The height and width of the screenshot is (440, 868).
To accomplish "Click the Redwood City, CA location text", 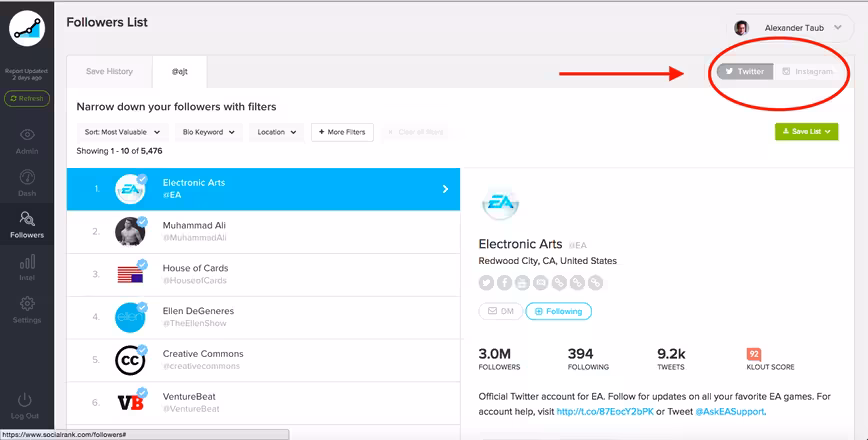I will coord(547,261).
